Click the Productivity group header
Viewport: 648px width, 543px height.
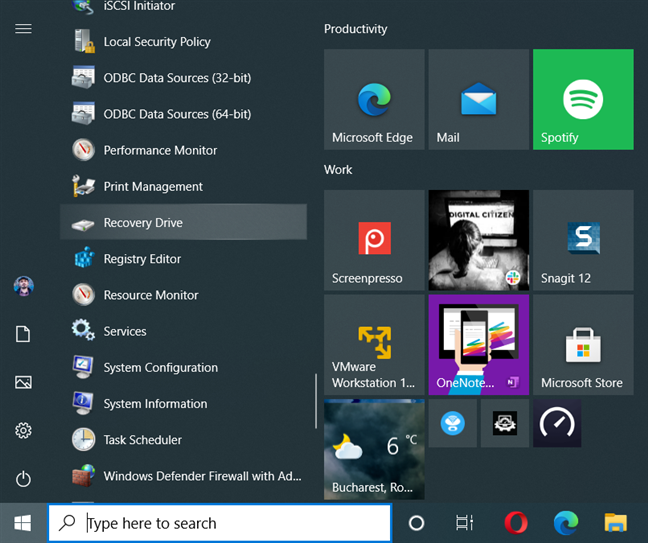pos(355,29)
